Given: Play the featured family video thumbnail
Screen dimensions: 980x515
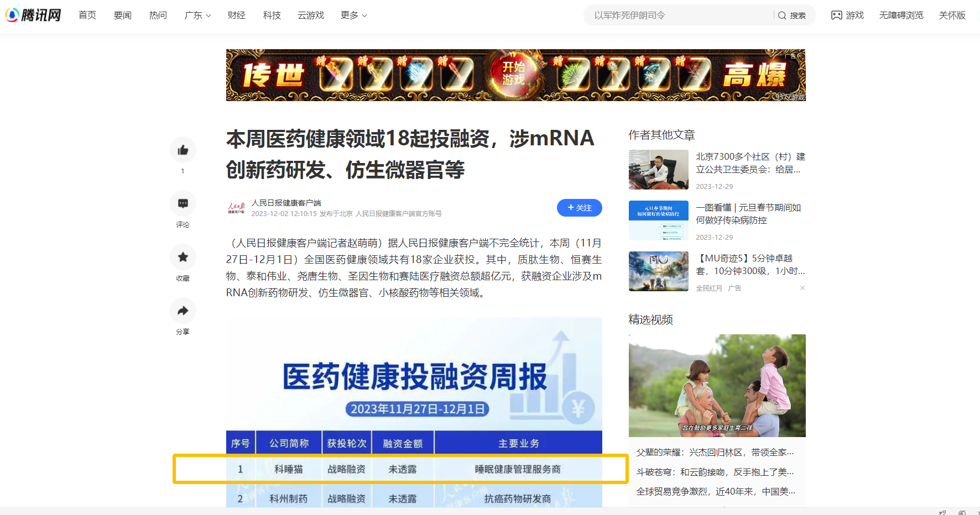Looking at the screenshot, I should pos(717,385).
